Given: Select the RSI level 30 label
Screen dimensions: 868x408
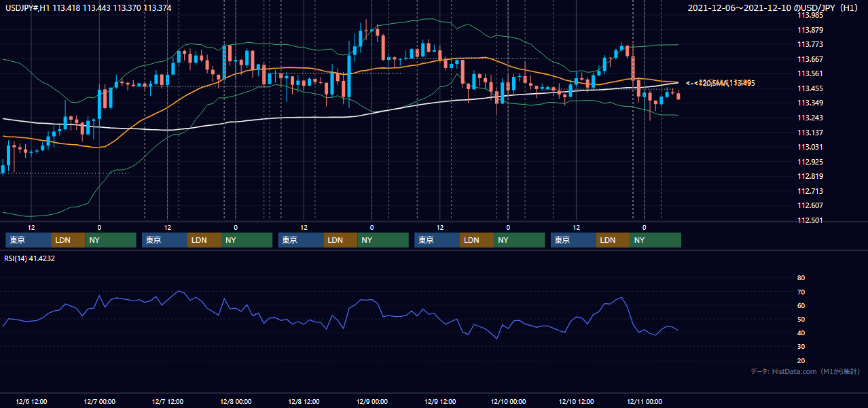Looking at the screenshot, I should point(801,347).
